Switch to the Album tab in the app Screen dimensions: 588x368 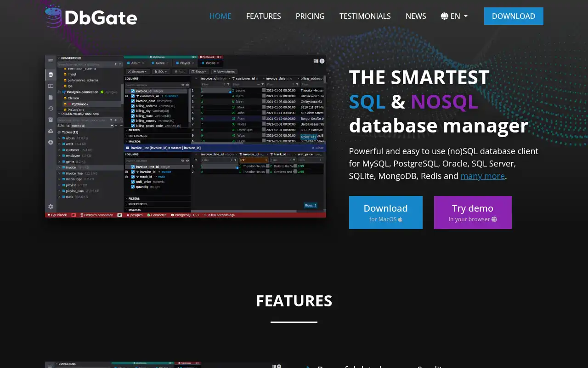coord(136,63)
